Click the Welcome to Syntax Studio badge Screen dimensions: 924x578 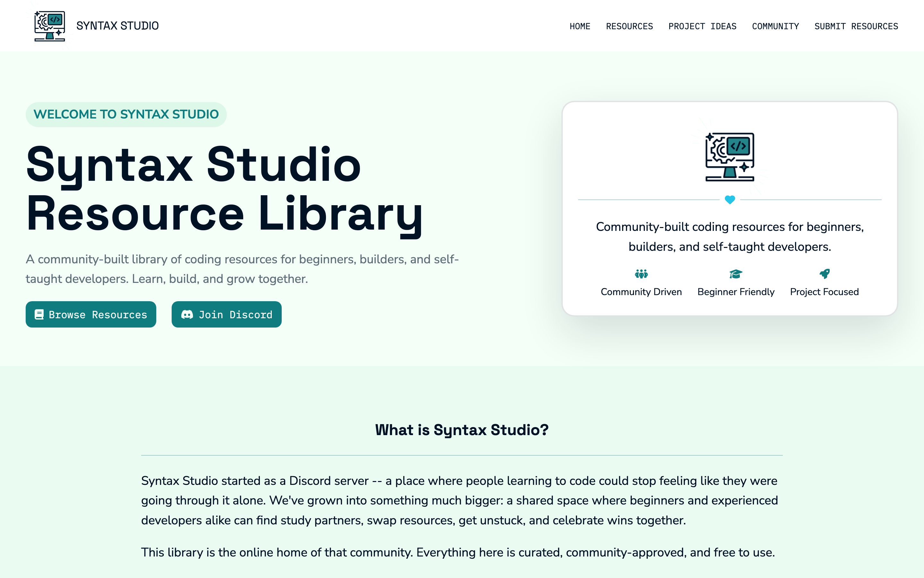[x=126, y=114]
